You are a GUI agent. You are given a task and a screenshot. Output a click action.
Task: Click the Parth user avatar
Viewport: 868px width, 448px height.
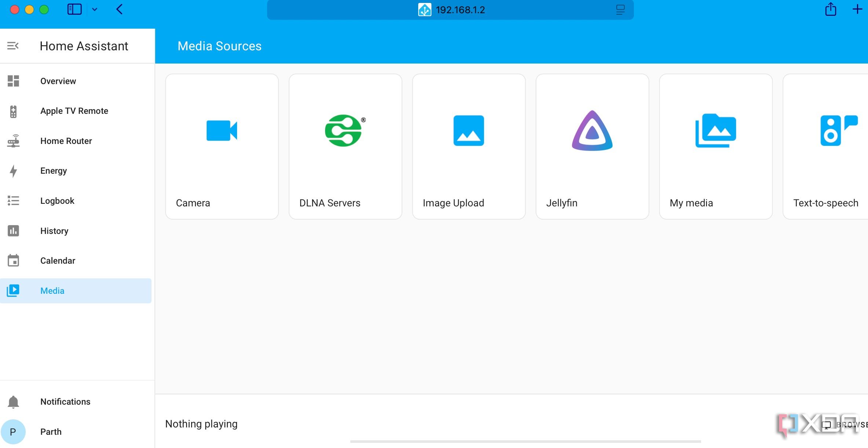13,432
